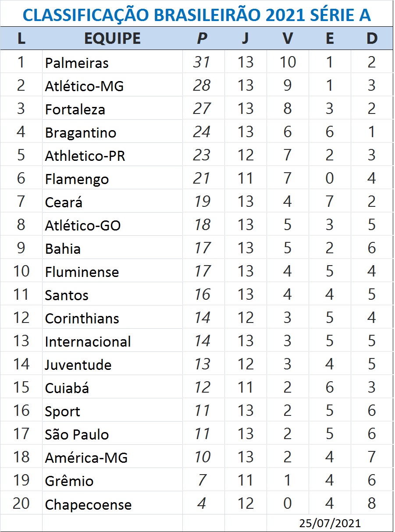
Task: Click the D column header cell
Action: [372, 39]
